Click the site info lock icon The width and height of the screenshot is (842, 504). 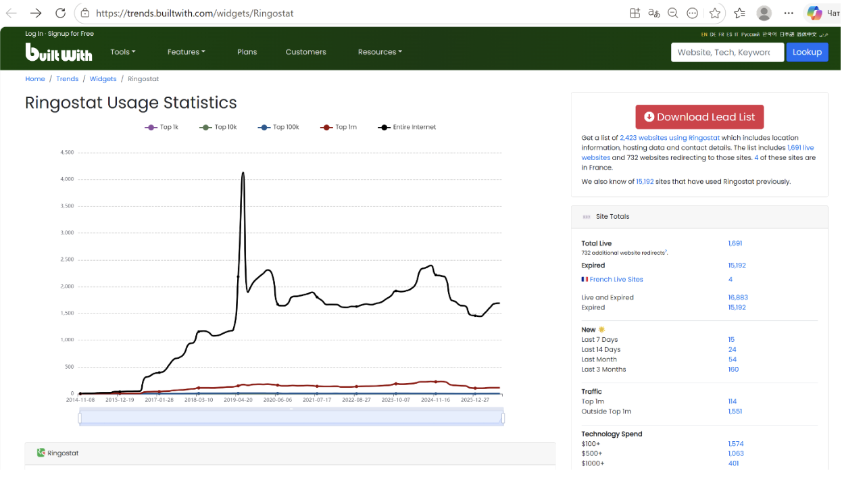click(85, 13)
